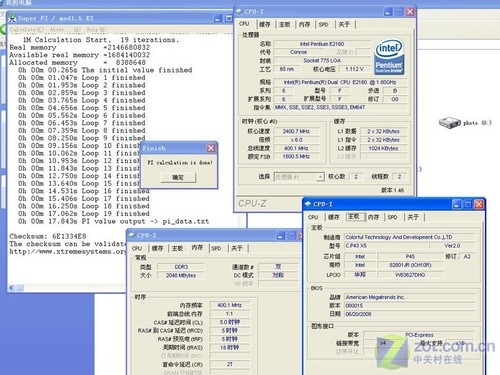Switch to SPD tab in mainboard window
This screenshot has height=375, width=500.
(x=393, y=217)
